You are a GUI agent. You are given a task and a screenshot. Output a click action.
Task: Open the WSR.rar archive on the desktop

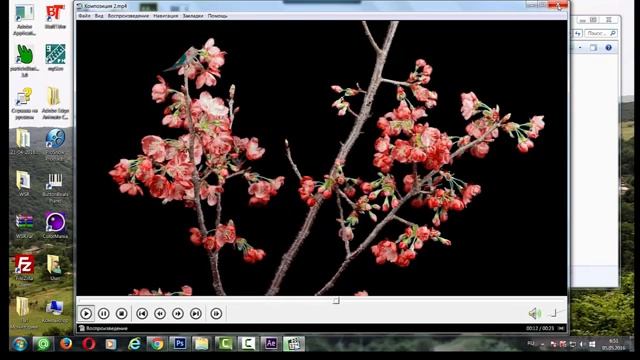click(24, 225)
